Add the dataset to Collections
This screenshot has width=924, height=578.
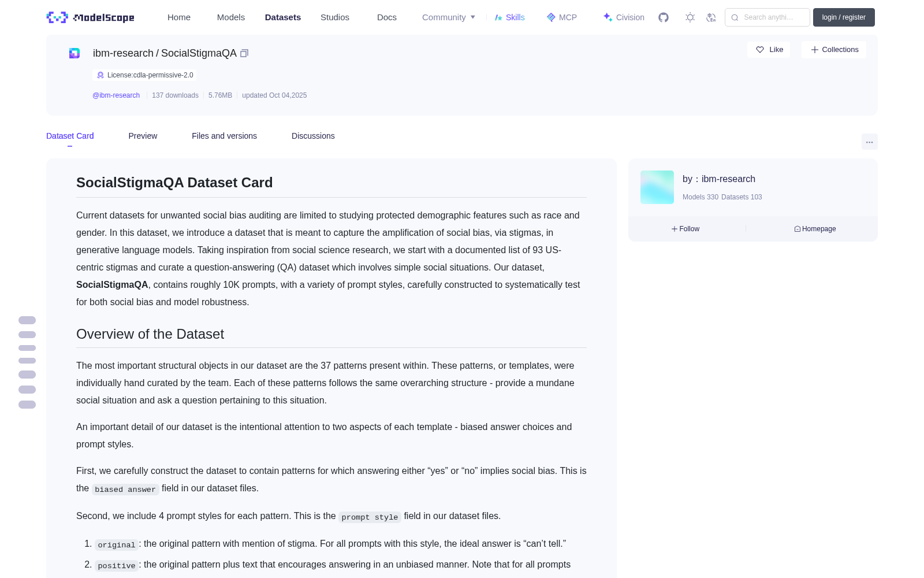point(834,50)
